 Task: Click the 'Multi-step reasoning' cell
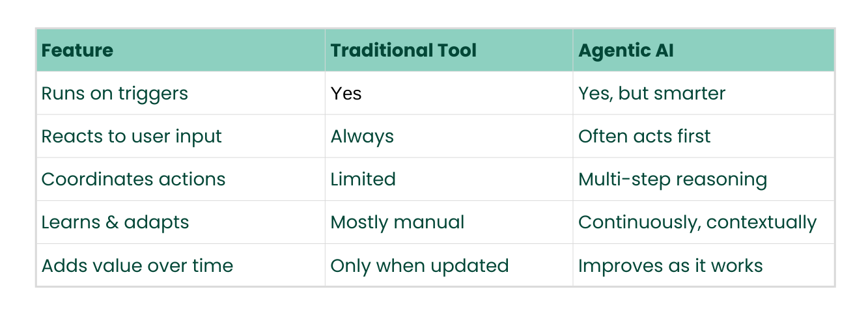[x=703, y=179]
